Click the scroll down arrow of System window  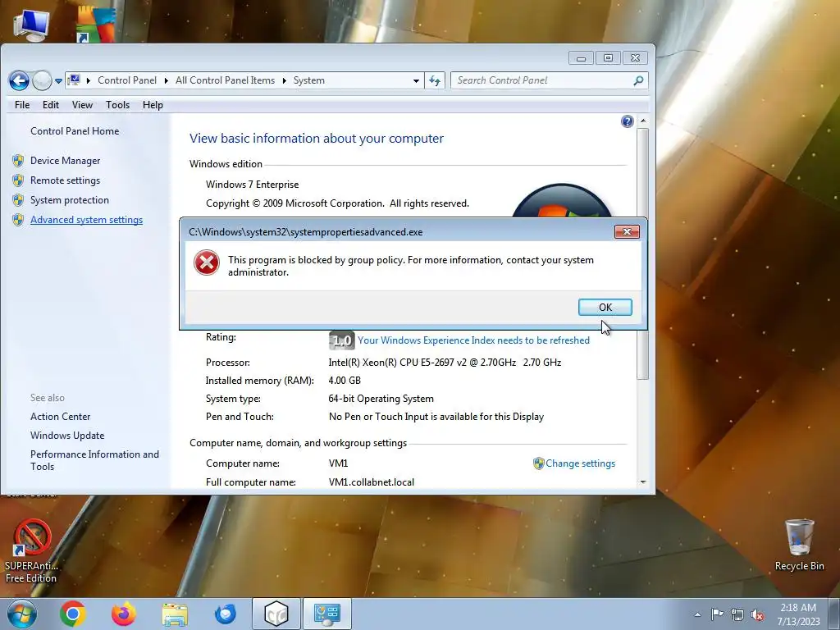643,482
